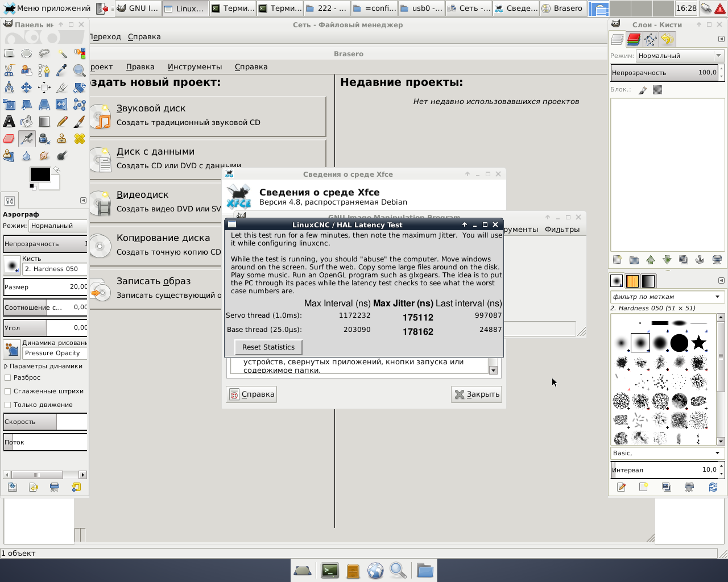Choose Звуковой диск project in Brasero
Screen dimensions: 728x582
click(x=208, y=115)
